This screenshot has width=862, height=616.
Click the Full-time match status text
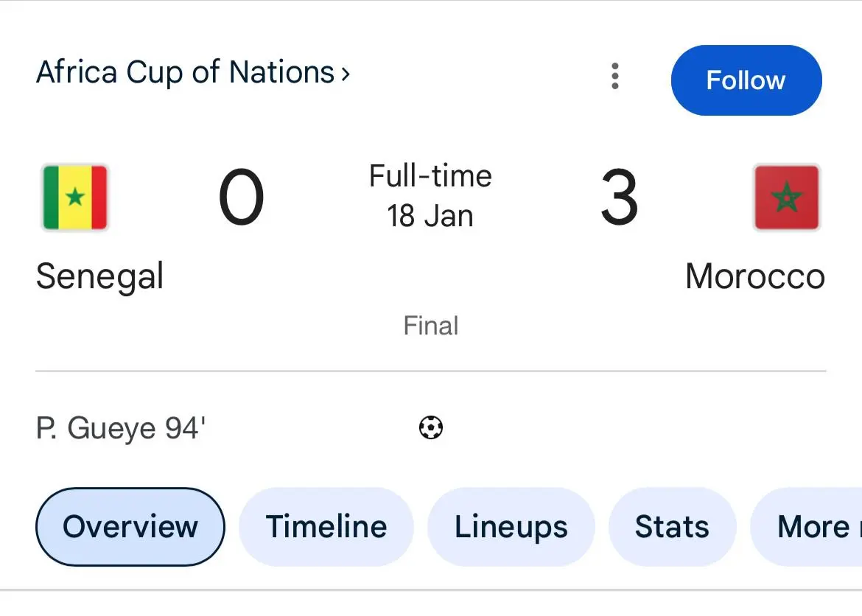click(430, 177)
